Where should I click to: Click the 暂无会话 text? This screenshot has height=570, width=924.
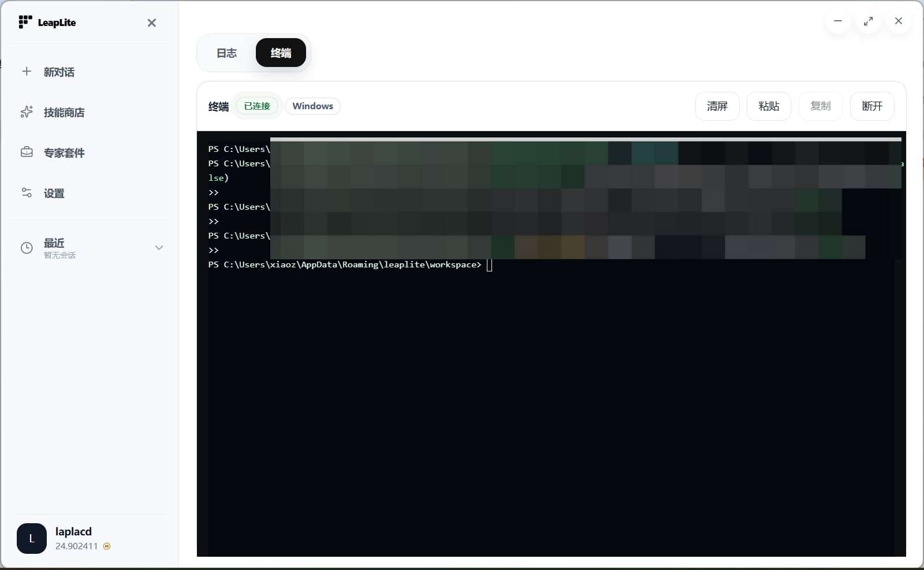(x=59, y=255)
